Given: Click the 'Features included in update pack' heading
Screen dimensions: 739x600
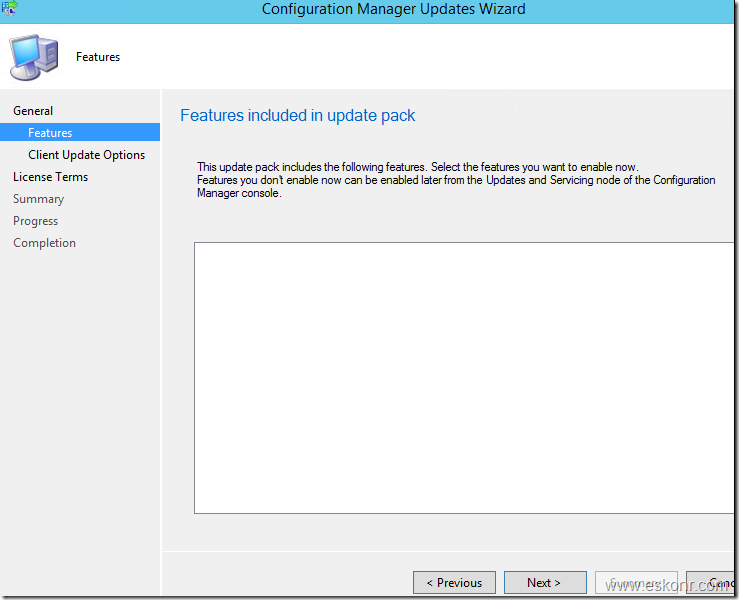Looking at the screenshot, I should click(297, 115).
